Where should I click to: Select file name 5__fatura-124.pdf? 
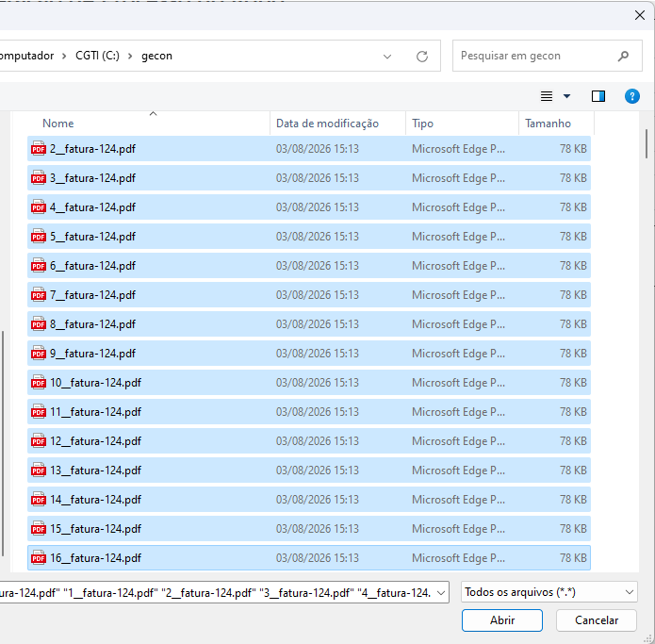click(92, 237)
